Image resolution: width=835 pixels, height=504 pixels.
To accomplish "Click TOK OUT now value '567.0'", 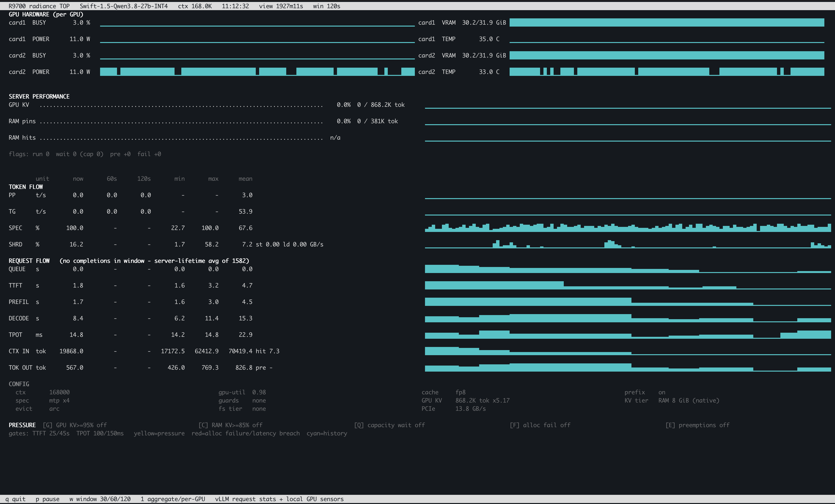I will pyautogui.click(x=74, y=367).
